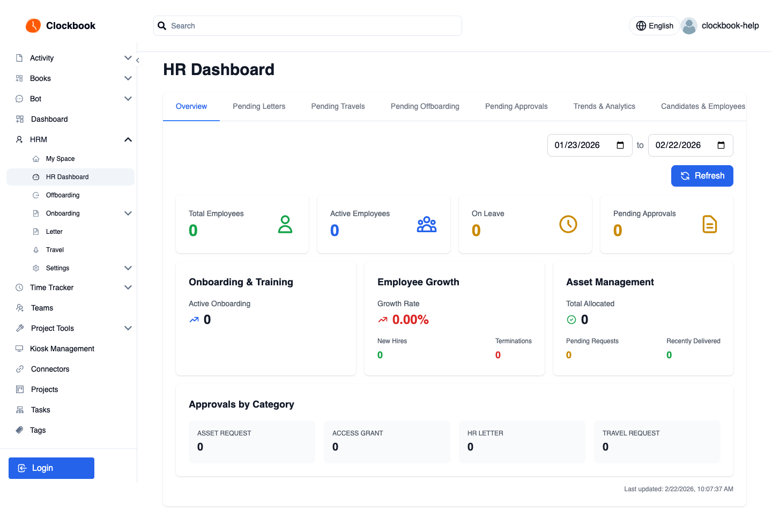Click the Refresh button
Image resolution: width=772 pixels, height=532 pixels.
[702, 176]
